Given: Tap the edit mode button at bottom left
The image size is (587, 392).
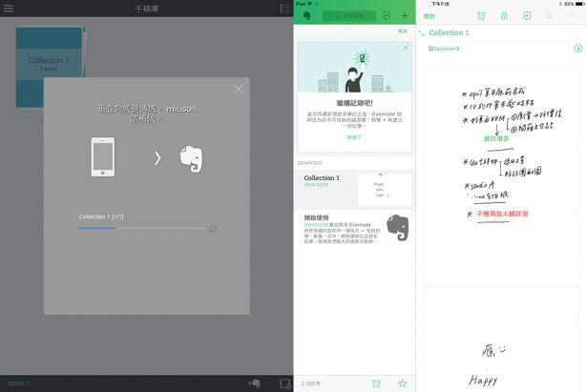Looking at the screenshot, I should pos(19,383).
